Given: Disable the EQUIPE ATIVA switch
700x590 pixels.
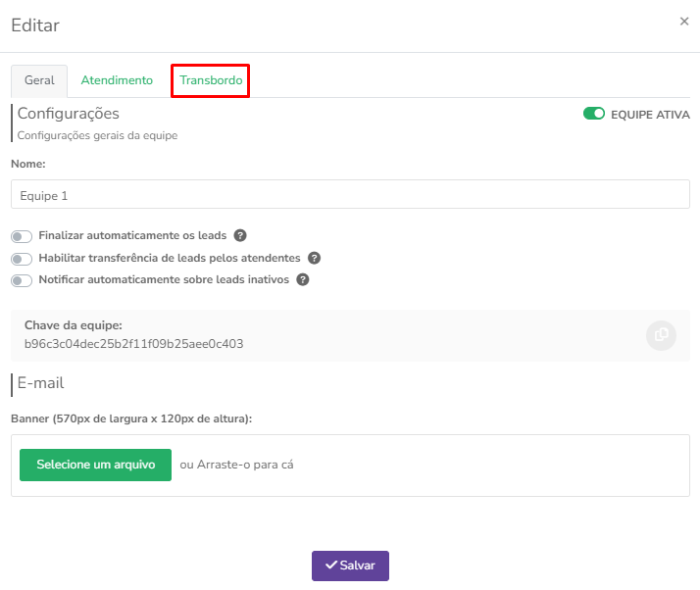Looking at the screenshot, I should click(593, 114).
